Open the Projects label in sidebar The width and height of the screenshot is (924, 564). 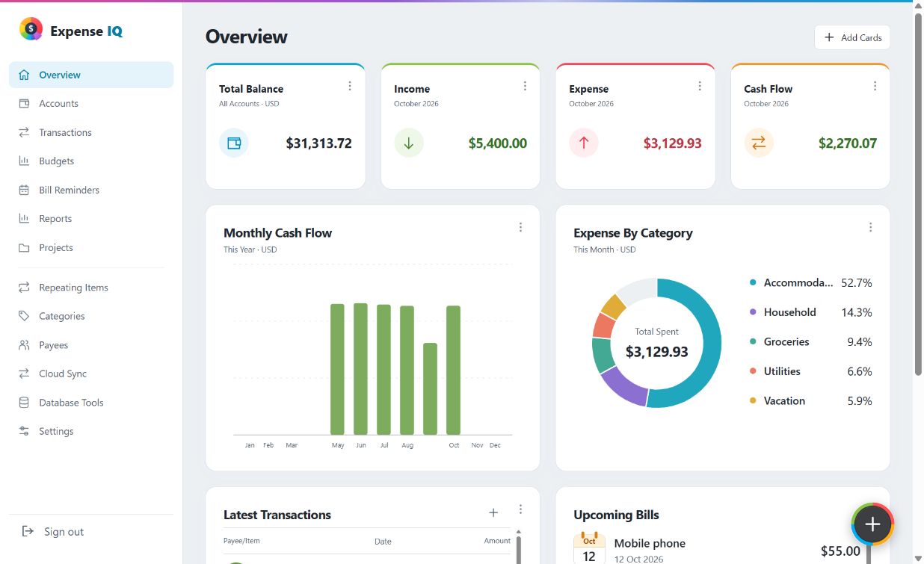(56, 247)
